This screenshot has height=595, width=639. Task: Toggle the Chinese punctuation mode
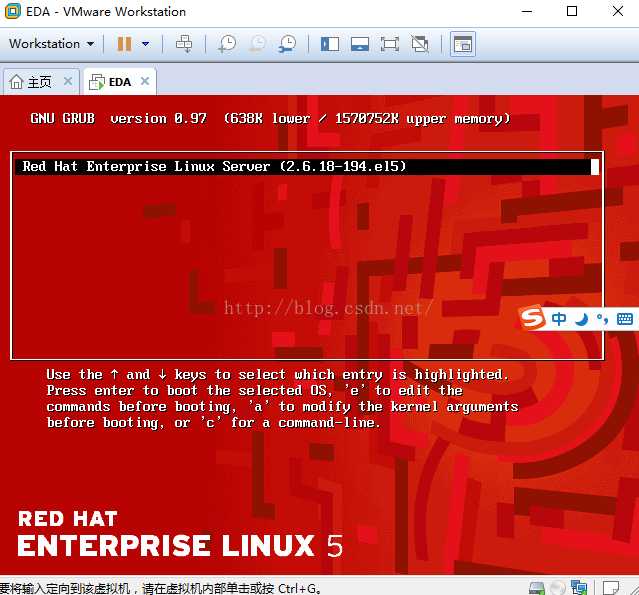pos(602,319)
